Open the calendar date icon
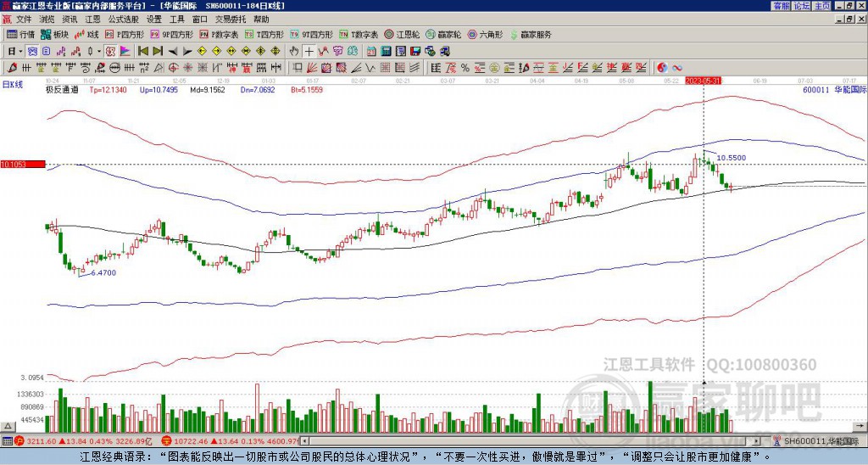The width and height of the screenshot is (868, 465). [371, 52]
